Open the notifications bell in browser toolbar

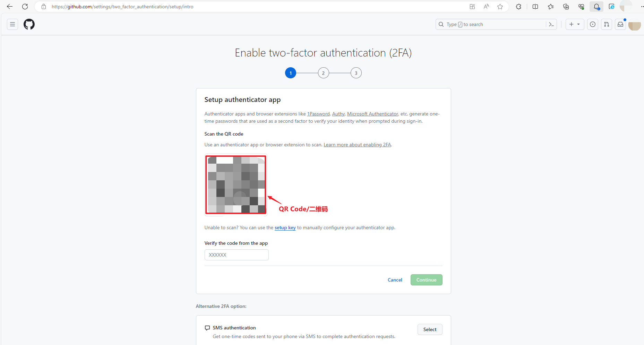point(596,7)
